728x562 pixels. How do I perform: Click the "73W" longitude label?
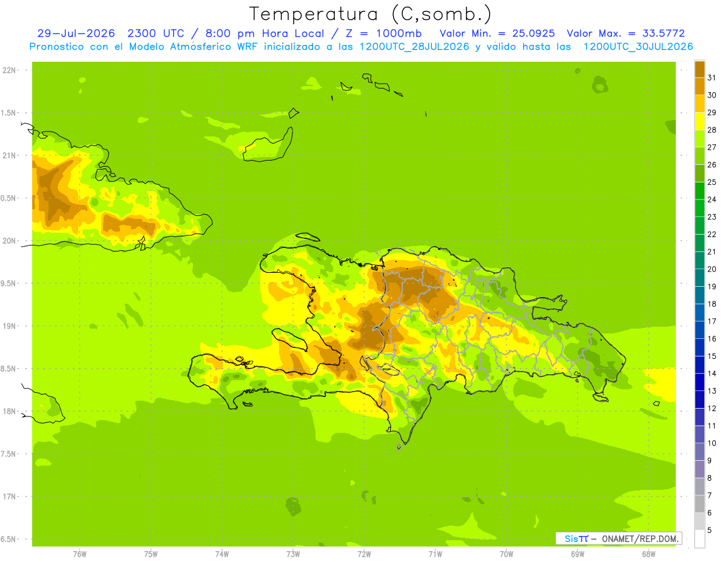tap(293, 554)
